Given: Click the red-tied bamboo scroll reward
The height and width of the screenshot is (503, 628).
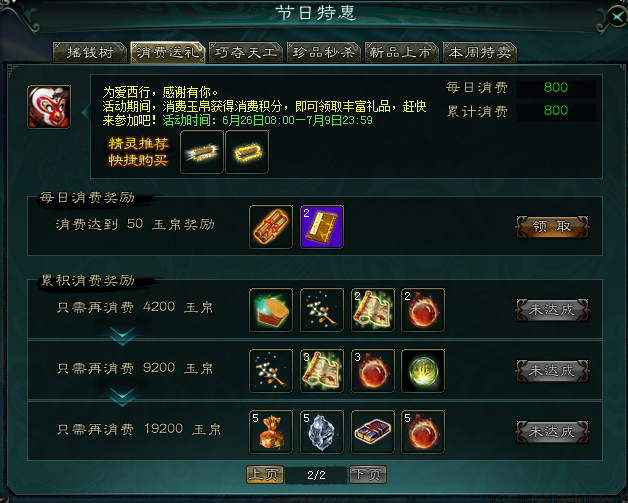Looking at the screenshot, I should 271,227.
